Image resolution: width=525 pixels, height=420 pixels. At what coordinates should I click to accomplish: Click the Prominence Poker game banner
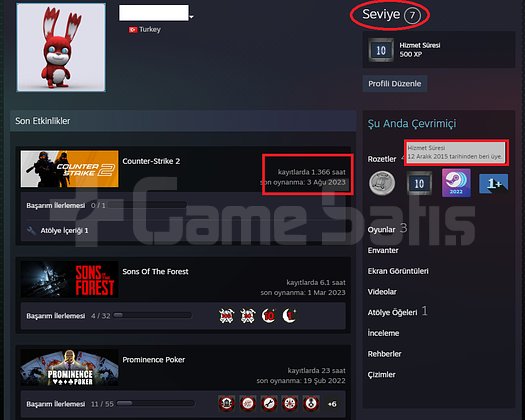coord(69,367)
